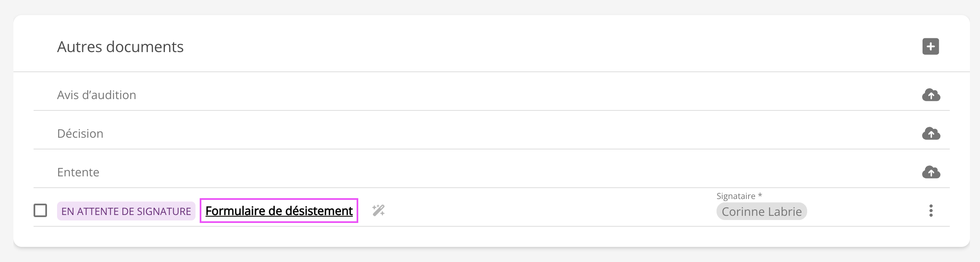Viewport: 980px width, 262px height.
Task: Click the plus icon to add a document
Action: [x=930, y=47]
